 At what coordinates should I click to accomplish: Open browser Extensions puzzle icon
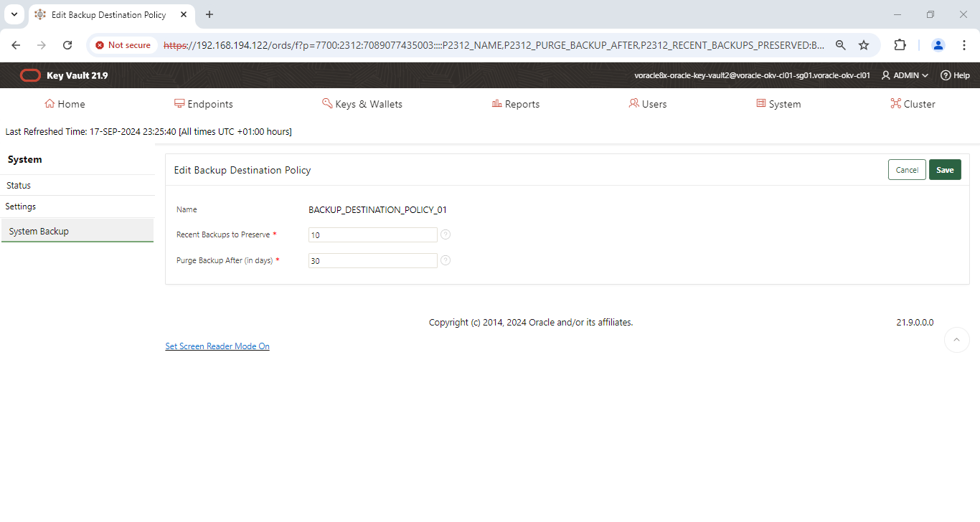(900, 45)
